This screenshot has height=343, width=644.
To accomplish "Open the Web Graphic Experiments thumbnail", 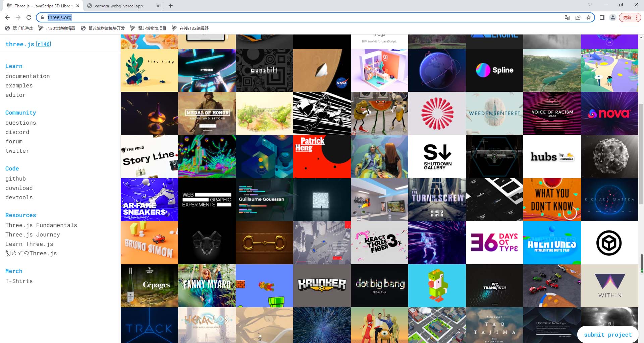I will coord(207,200).
